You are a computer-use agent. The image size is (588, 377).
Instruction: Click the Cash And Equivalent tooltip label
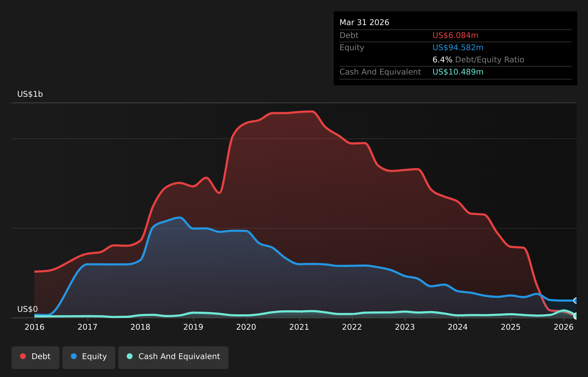380,72
